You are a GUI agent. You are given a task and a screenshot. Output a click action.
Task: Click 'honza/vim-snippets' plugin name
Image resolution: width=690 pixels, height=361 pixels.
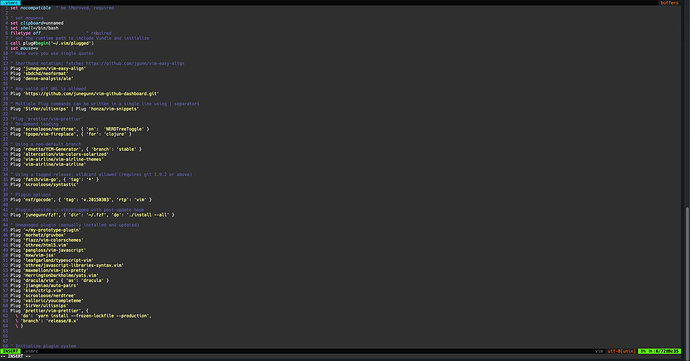click(114, 109)
